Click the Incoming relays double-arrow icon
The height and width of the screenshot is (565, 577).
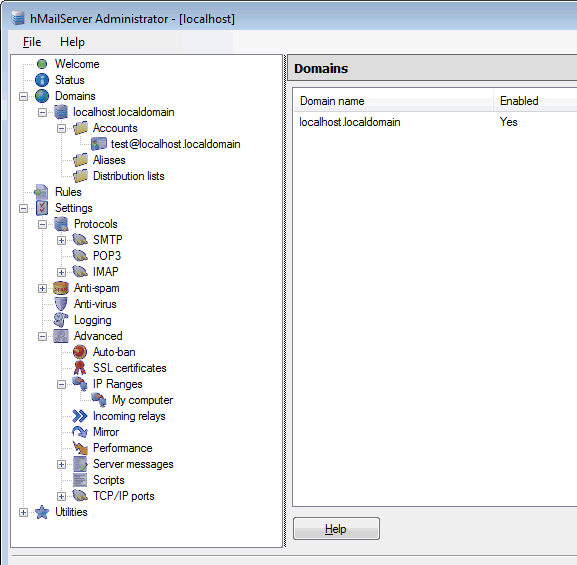(x=80, y=416)
